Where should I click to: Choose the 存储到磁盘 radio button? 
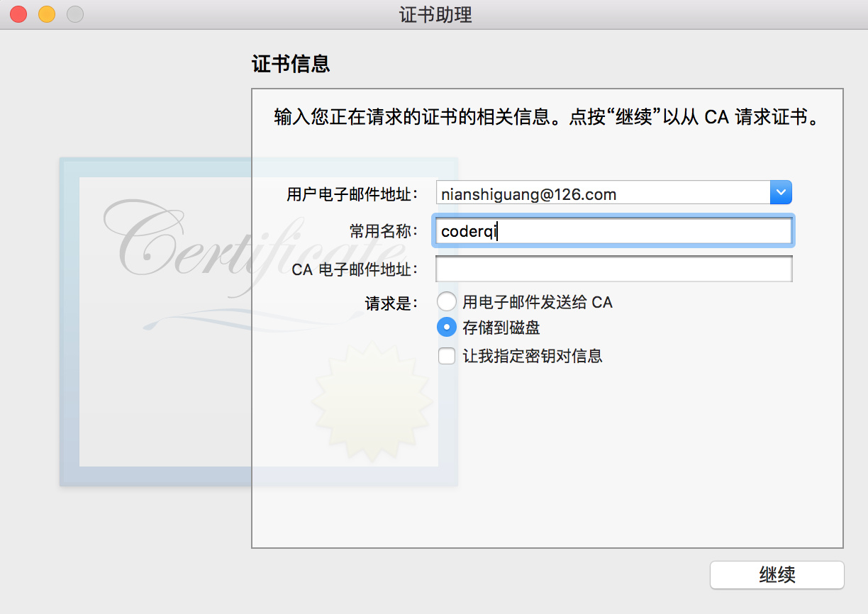tap(447, 328)
